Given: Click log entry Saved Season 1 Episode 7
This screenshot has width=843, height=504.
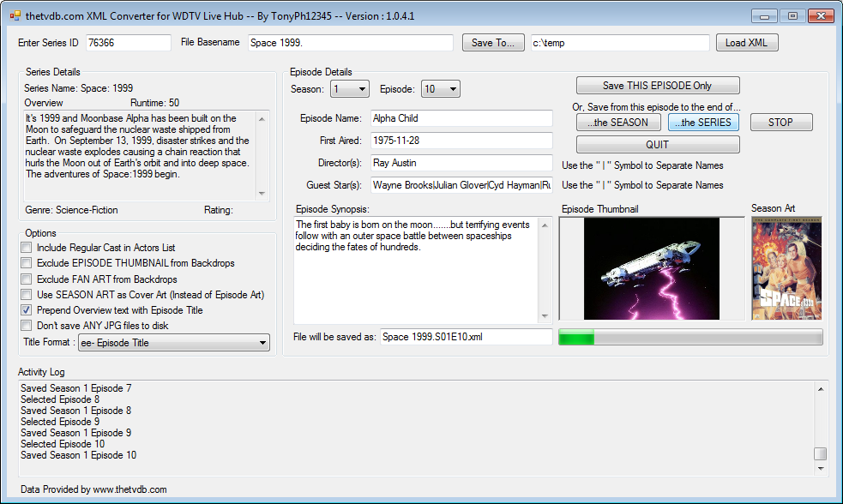Looking at the screenshot, I should [75, 388].
